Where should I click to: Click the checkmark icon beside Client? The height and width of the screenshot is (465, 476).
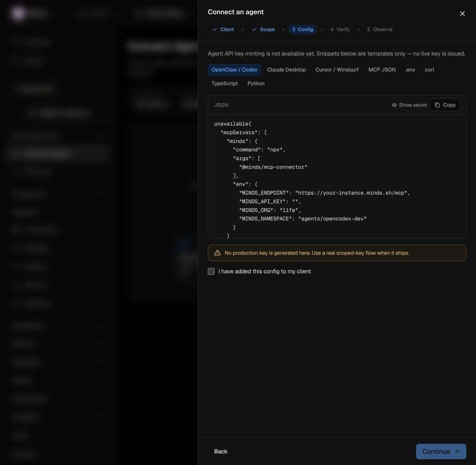tap(215, 29)
